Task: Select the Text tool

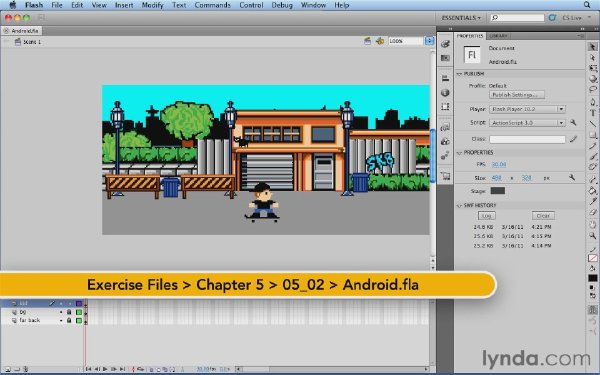Action: 593,113
